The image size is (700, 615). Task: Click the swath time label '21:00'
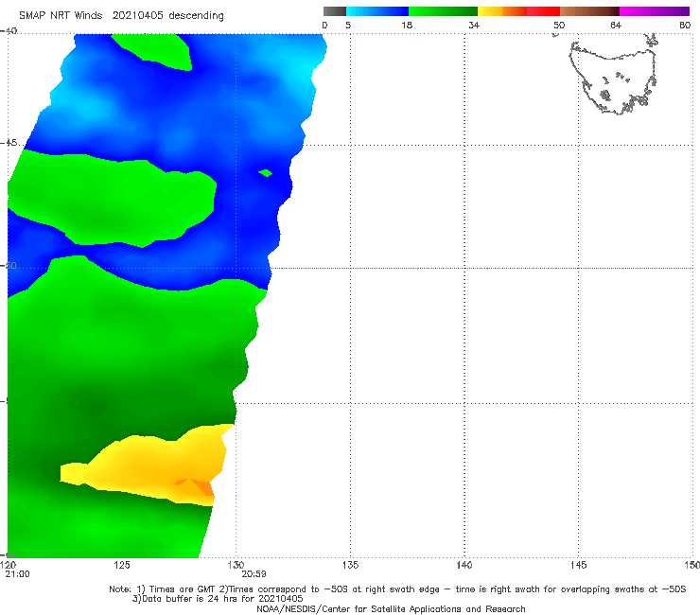point(17,574)
